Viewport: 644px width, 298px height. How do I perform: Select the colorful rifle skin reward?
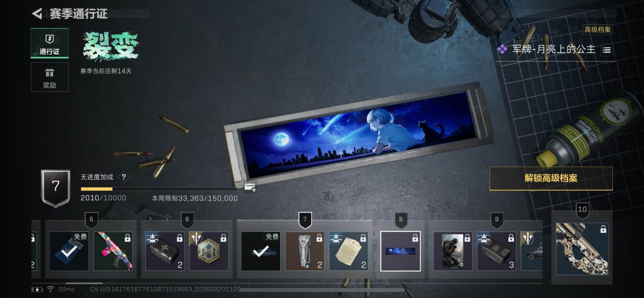(113, 251)
